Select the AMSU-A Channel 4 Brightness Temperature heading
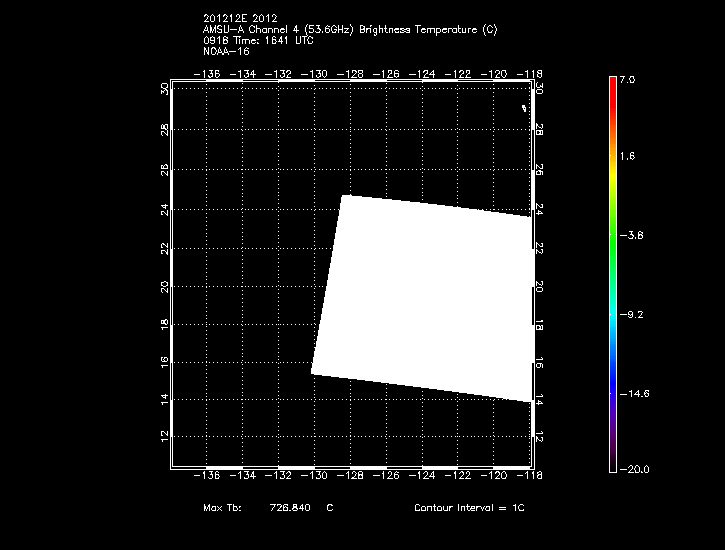Viewport: 725px width, 550px height. (x=349, y=29)
